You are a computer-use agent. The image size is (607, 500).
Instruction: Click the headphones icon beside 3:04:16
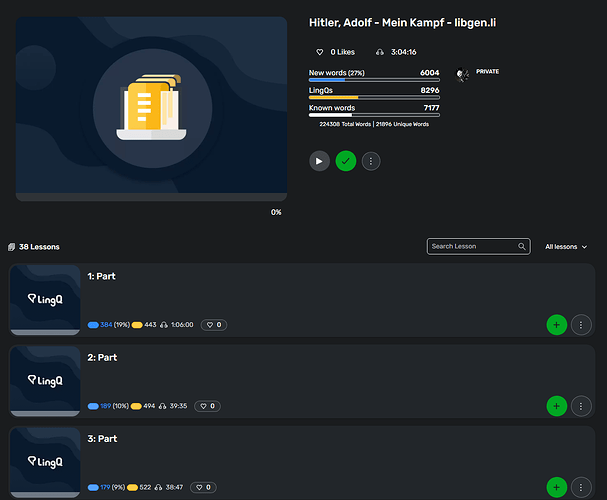[x=380, y=52]
